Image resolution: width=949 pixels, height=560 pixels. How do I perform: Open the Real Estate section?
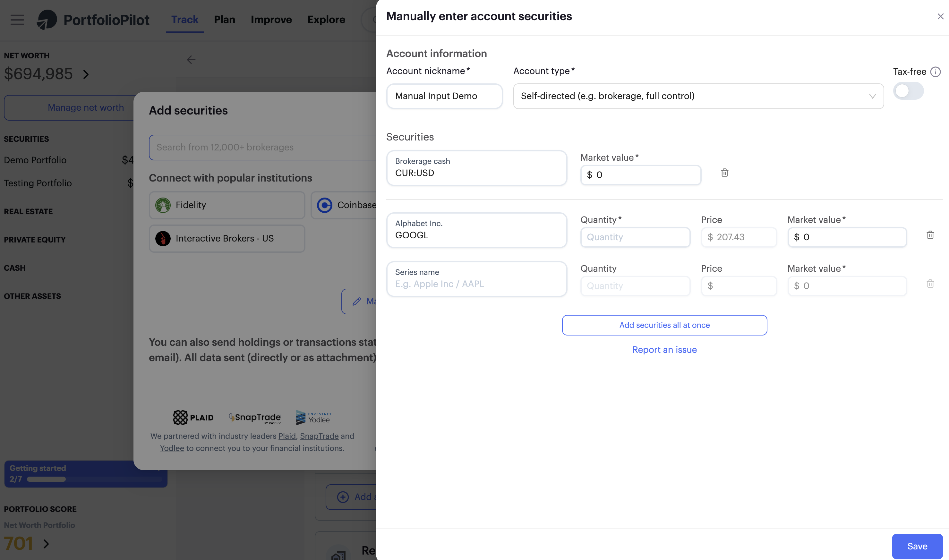click(x=28, y=211)
